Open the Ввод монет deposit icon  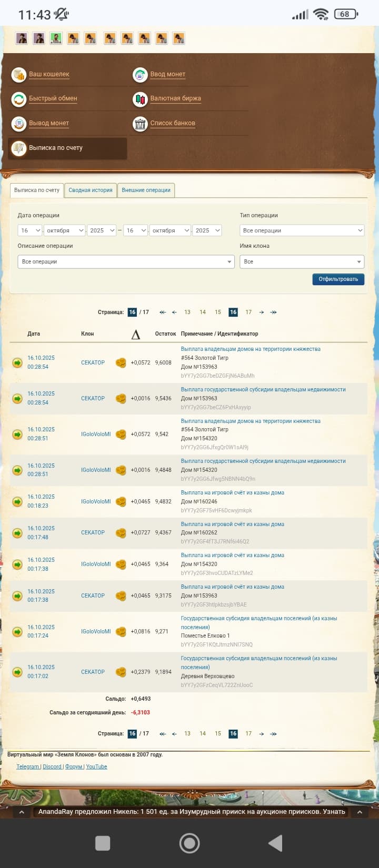tap(140, 75)
